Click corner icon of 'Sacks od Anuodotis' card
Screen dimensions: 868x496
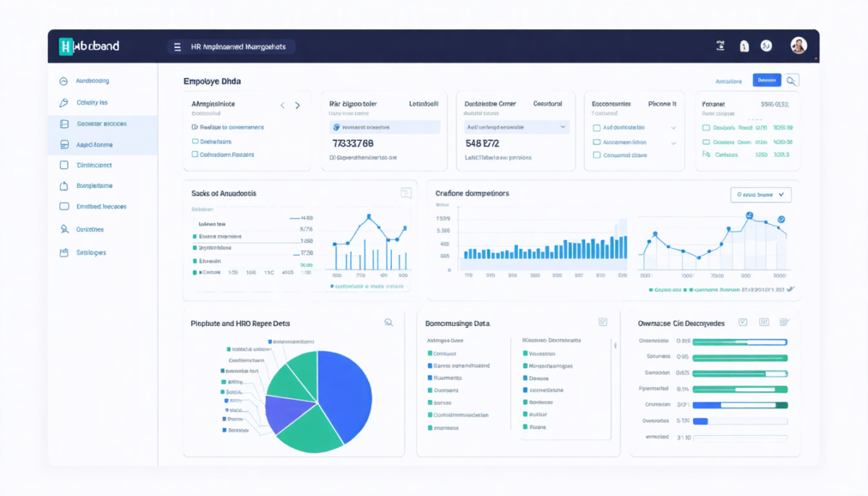click(x=406, y=193)
